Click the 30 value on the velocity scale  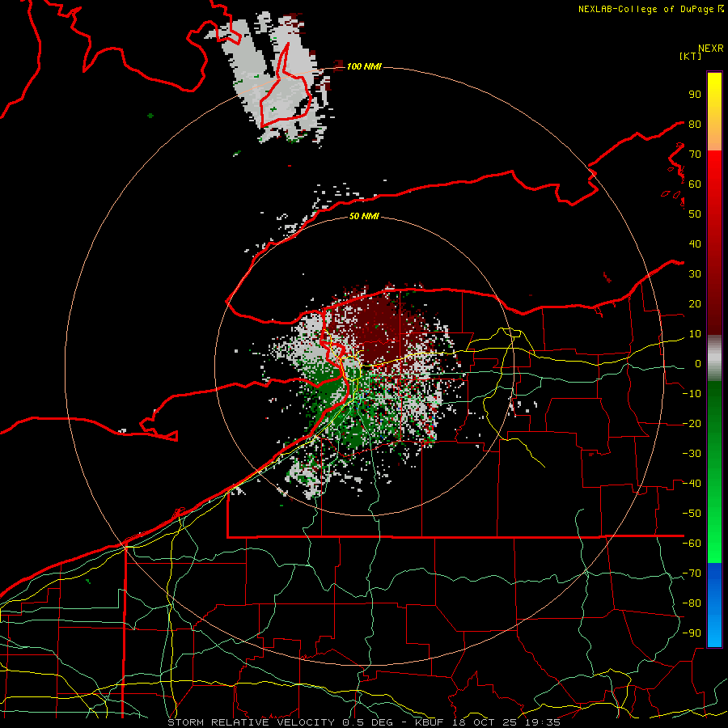pos(695,274)
